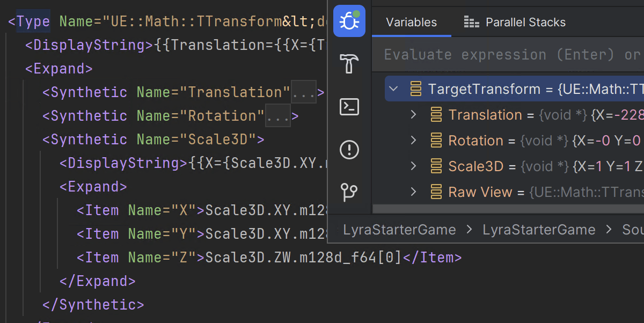Image resolution: width=644 pixels, height=323 pixels.
Task: Click the first LyraStarterGame breadcrumb
Action: [399, 230]
